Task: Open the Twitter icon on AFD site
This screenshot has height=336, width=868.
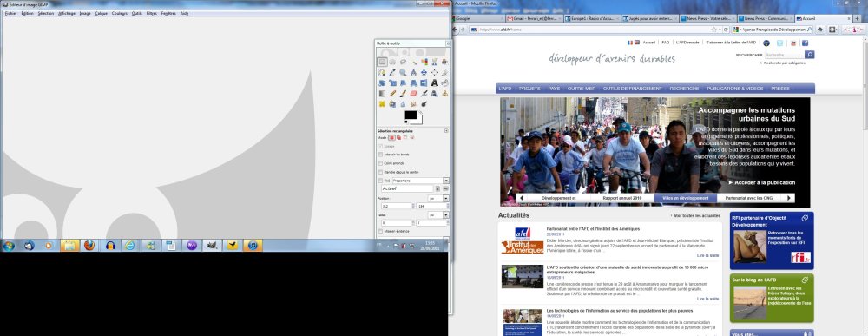Action: coord(779,43)
